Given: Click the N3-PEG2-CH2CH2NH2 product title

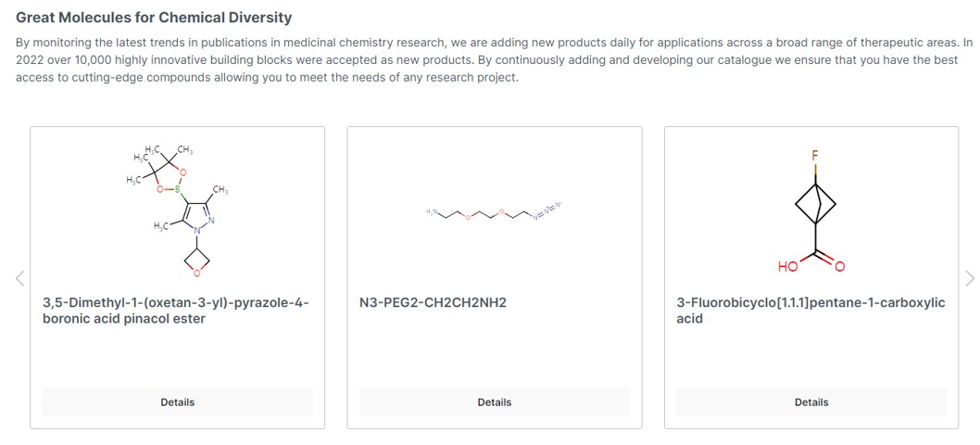Looking at the screenshot, I should (433, 303).
